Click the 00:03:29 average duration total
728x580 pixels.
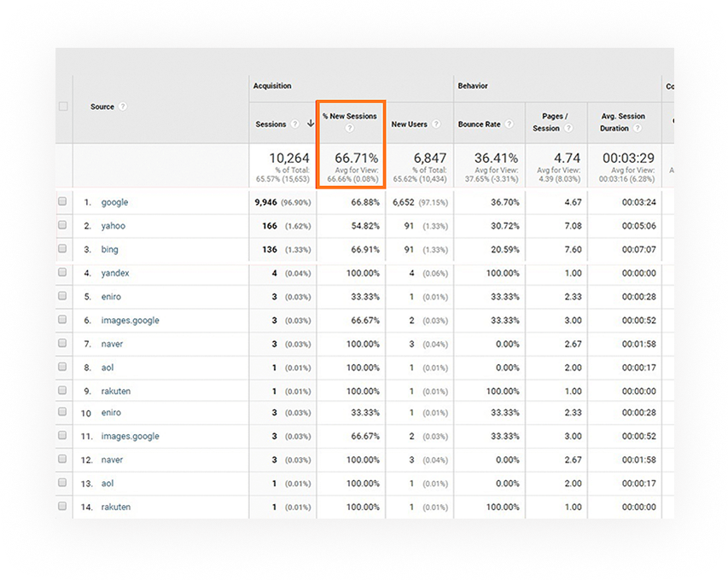click(x=629, y=159)
